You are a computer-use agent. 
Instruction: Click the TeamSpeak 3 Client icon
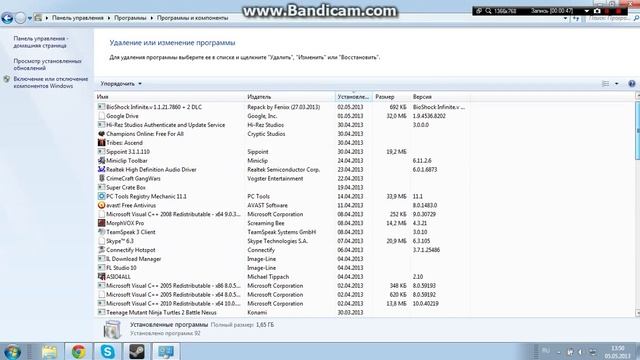pos(101,232)
